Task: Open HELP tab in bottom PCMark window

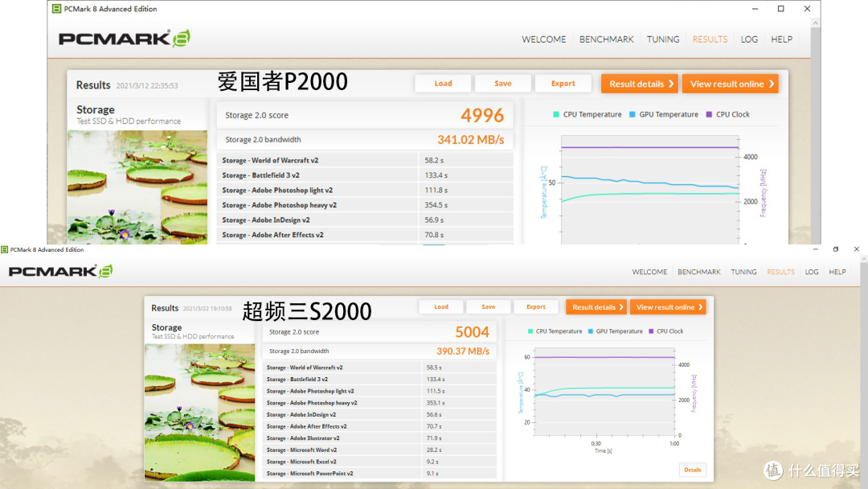Action: [837, 272]
